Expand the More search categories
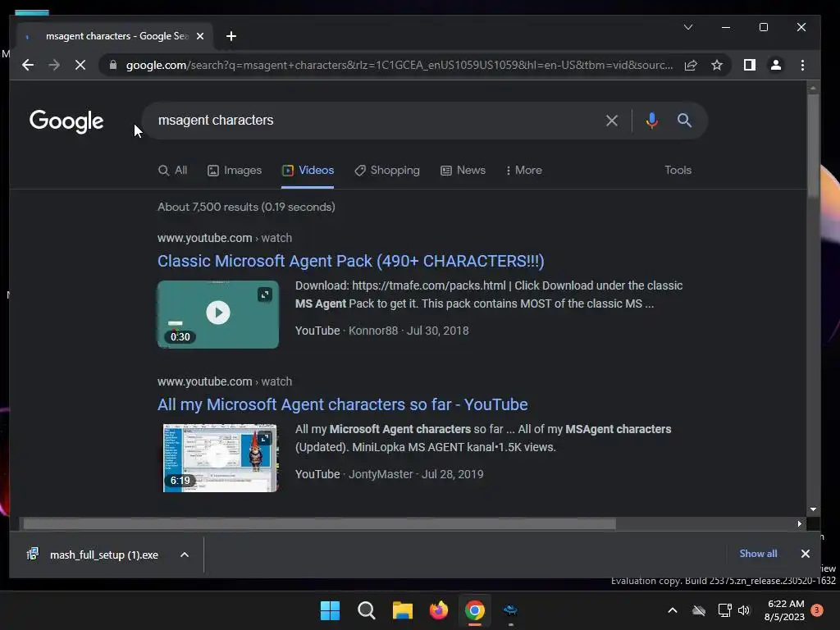 tap(524, 171)
